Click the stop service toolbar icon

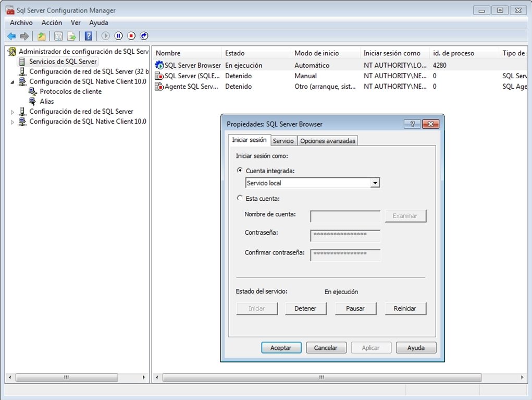(x=131, y=36)
